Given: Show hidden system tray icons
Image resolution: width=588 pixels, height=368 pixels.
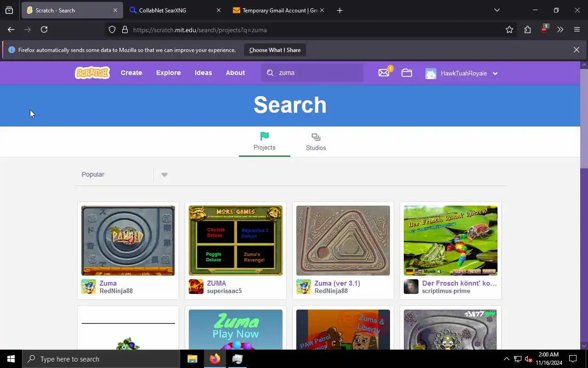Looking at the screenshot, I should pos(507,359).
